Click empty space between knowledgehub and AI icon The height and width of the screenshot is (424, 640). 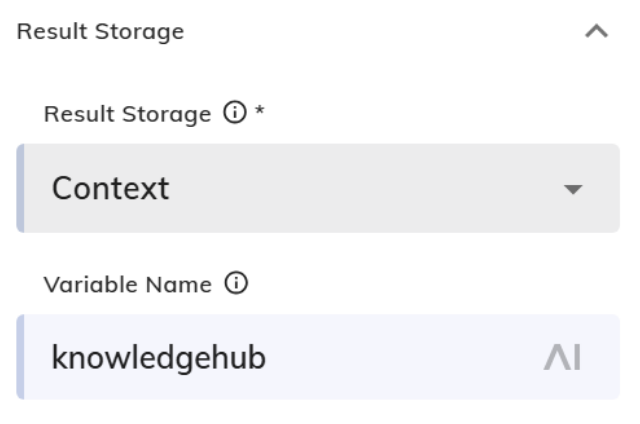pyautogui.click(x=400, y=357)
